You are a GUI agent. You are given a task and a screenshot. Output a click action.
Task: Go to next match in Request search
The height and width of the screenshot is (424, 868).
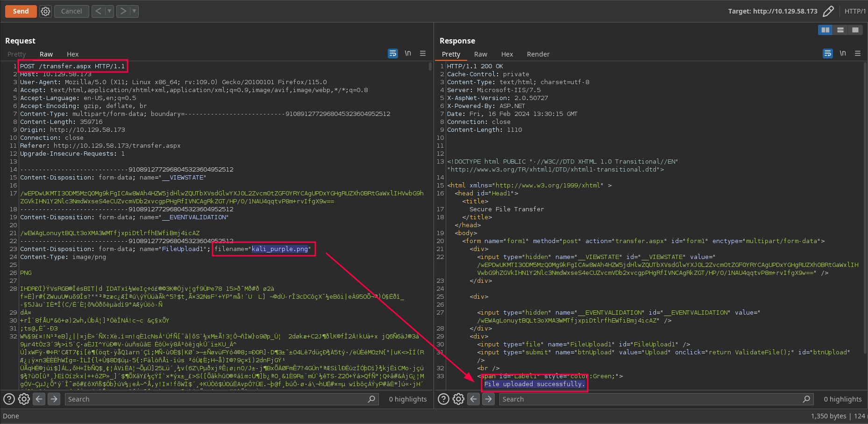pos(54,399)
